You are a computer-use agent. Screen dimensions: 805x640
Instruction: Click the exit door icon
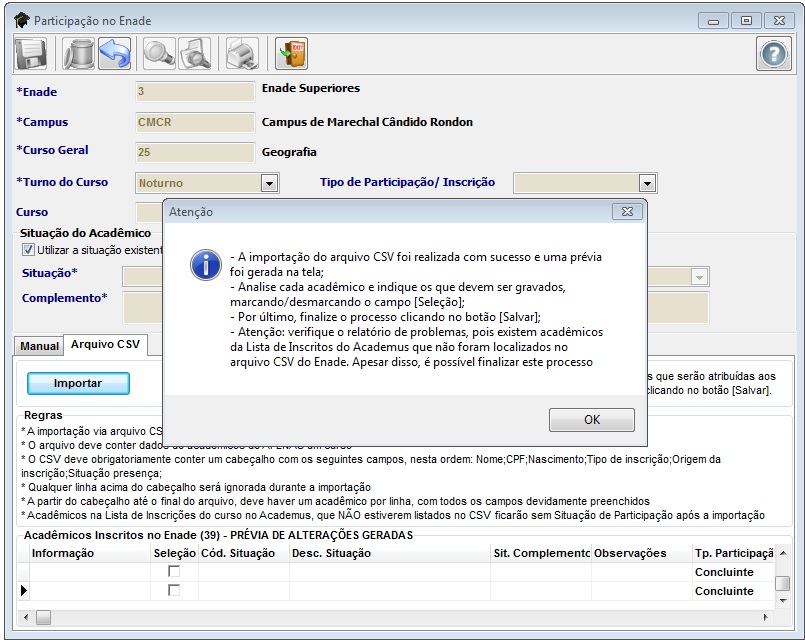click(x=291, y=53)
